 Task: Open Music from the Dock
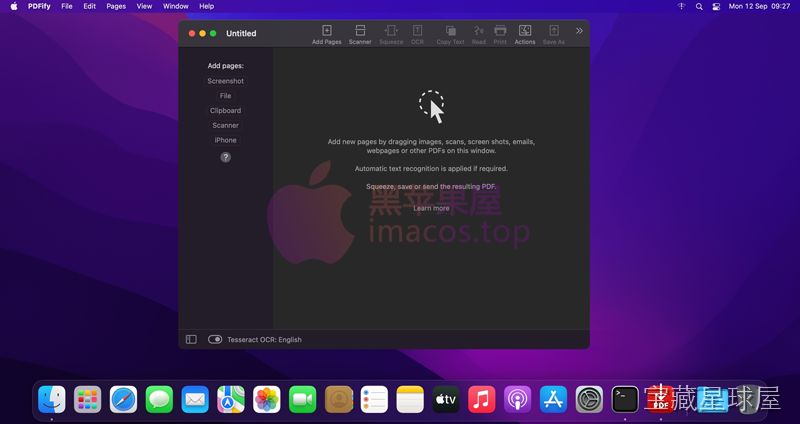(x=482, y=400)
